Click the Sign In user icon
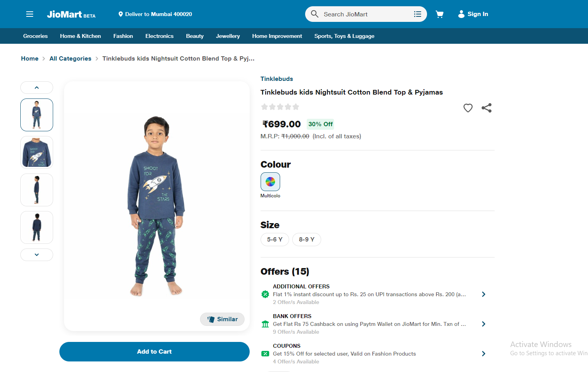 coord(461,14)
